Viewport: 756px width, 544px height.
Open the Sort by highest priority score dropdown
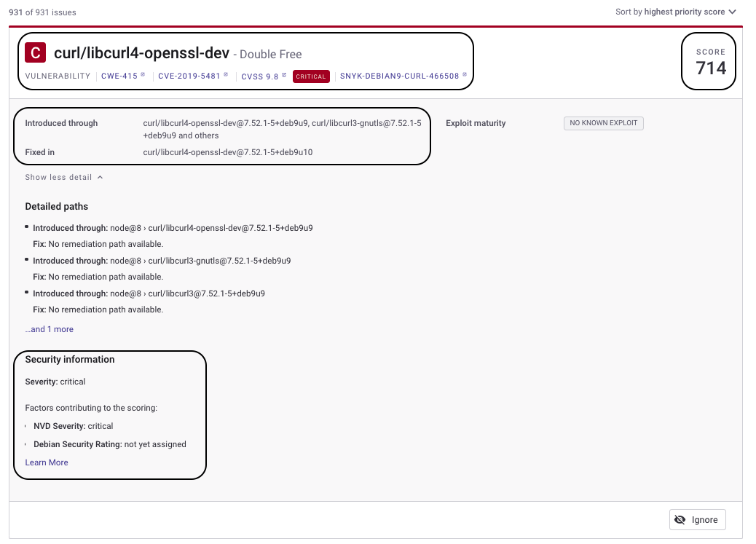pos(675,12)
